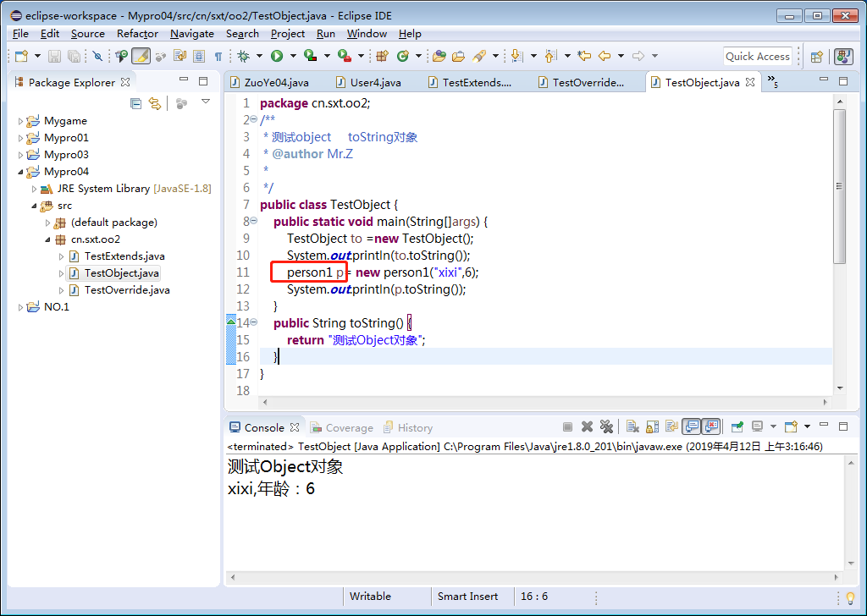Open the Back history dropdown arrow
Viewport: 867px width, 616px height.
pyautogui.click(x=621, y=56)
